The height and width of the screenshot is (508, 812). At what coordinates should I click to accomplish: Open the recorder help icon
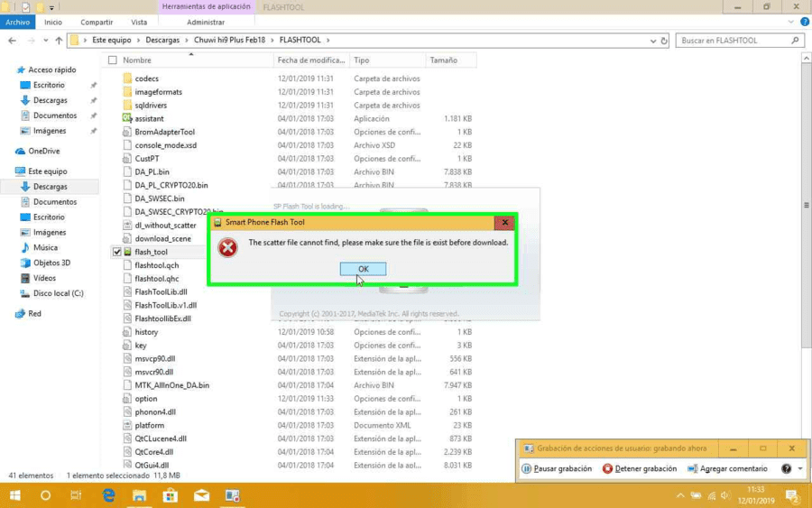tap(786, 468)
